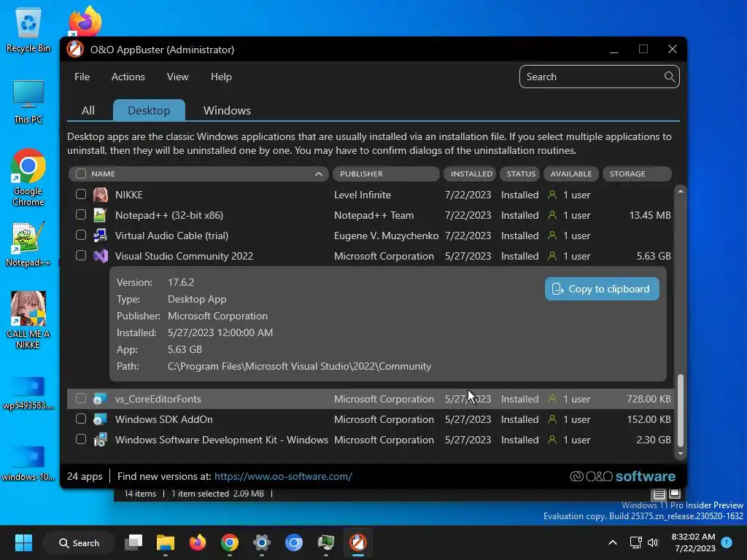
Task: Click Copy to clipboard button
Action: (x=602, y=289)
